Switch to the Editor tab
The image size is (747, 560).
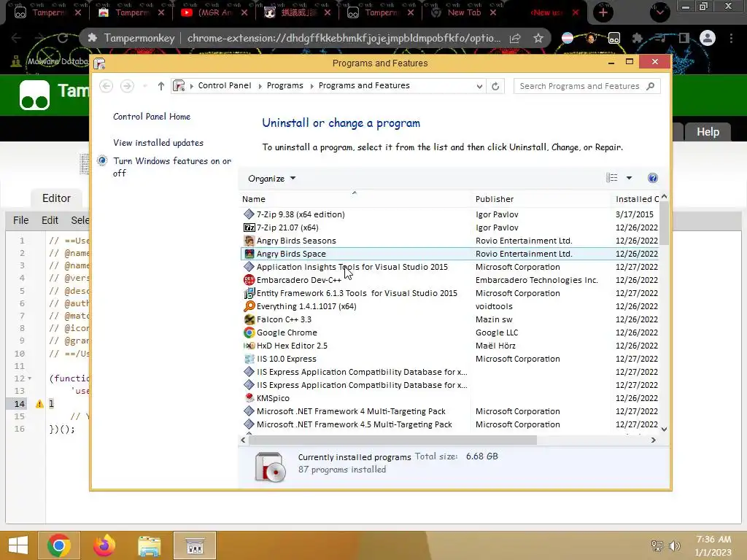[x=56, y=198]
